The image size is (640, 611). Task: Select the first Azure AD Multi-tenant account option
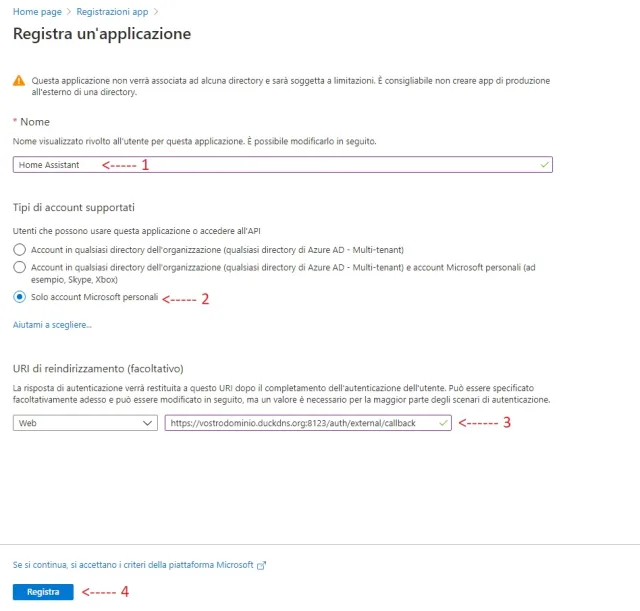(x=19, y=249)
